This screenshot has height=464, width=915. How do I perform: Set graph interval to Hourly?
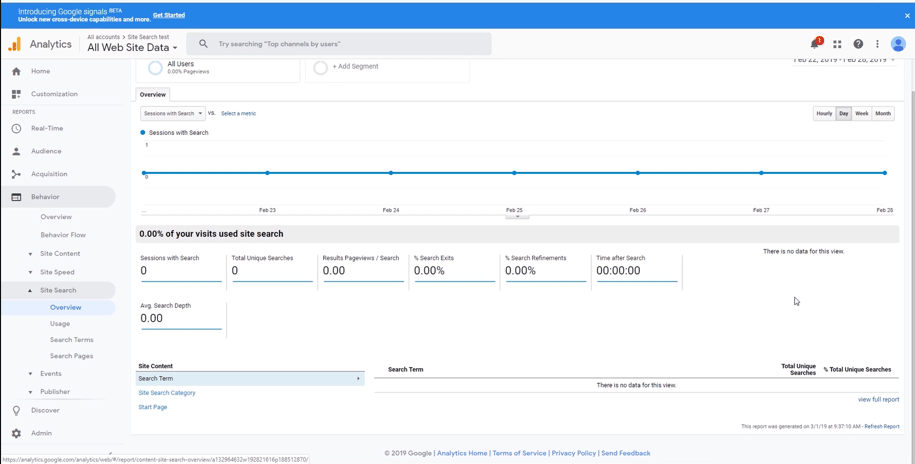click(824, 114)
